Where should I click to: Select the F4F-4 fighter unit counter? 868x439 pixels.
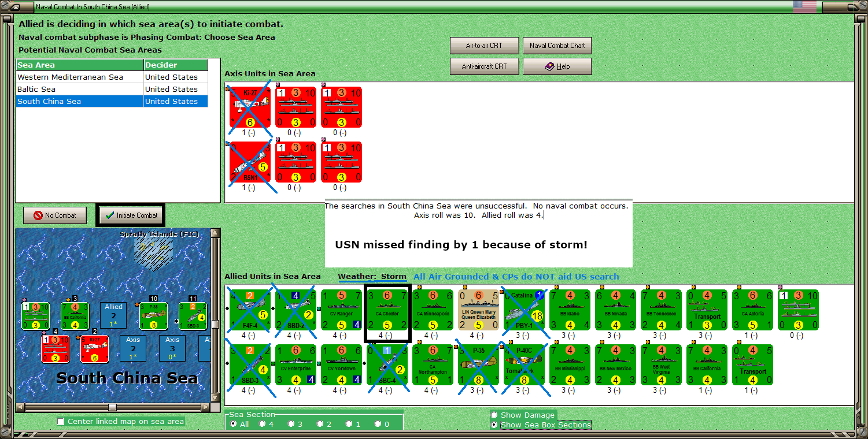click(250, 310)
